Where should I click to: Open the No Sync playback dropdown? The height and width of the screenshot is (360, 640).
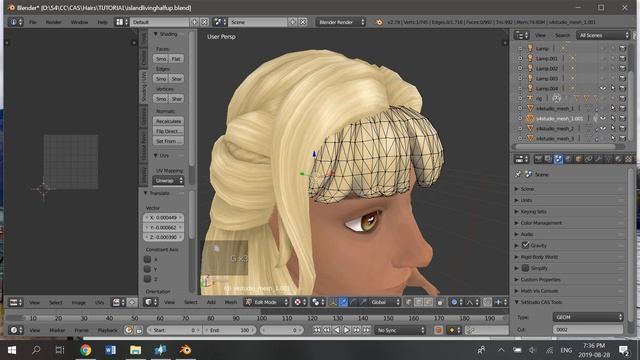[x=400, y=330]
